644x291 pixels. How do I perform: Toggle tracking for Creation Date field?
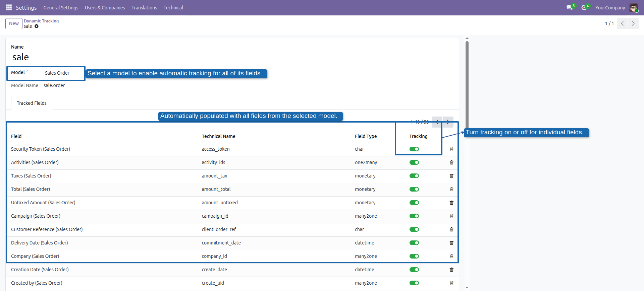[414, 270]
